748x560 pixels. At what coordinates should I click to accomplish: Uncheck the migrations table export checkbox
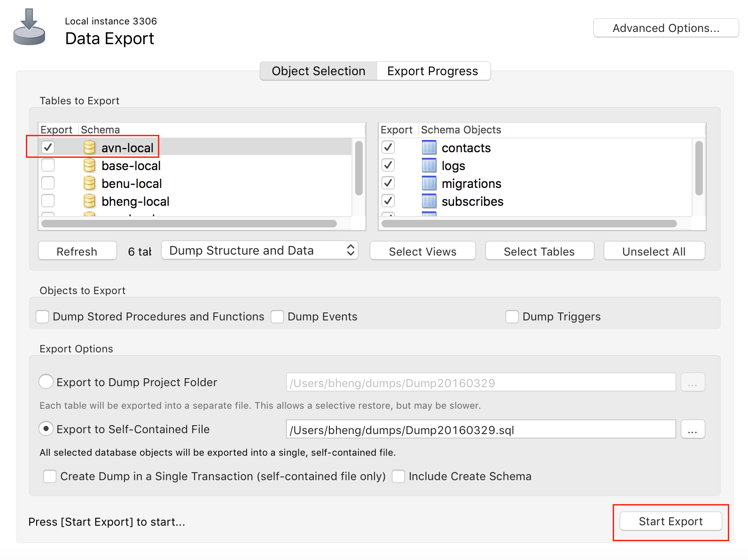[x=388, y=183]
